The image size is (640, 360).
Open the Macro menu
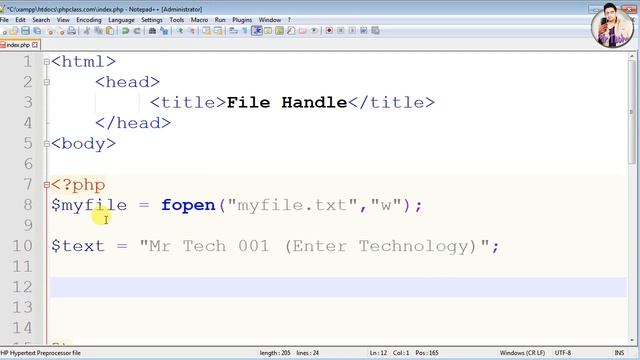(x=199, y=20)
